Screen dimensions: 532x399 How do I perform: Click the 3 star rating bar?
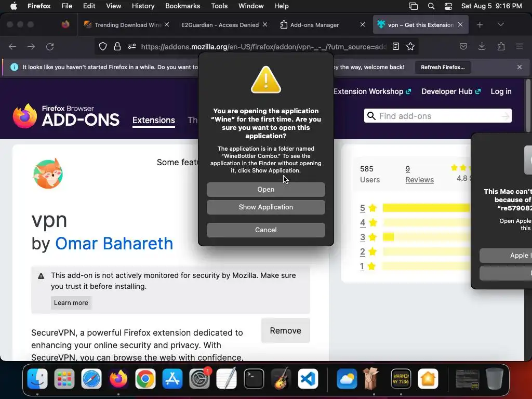(x=426, y=237)
